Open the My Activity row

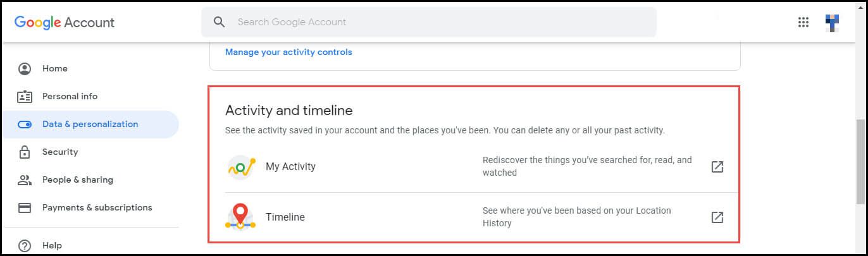pyautogui.click(x=481, y=167)
